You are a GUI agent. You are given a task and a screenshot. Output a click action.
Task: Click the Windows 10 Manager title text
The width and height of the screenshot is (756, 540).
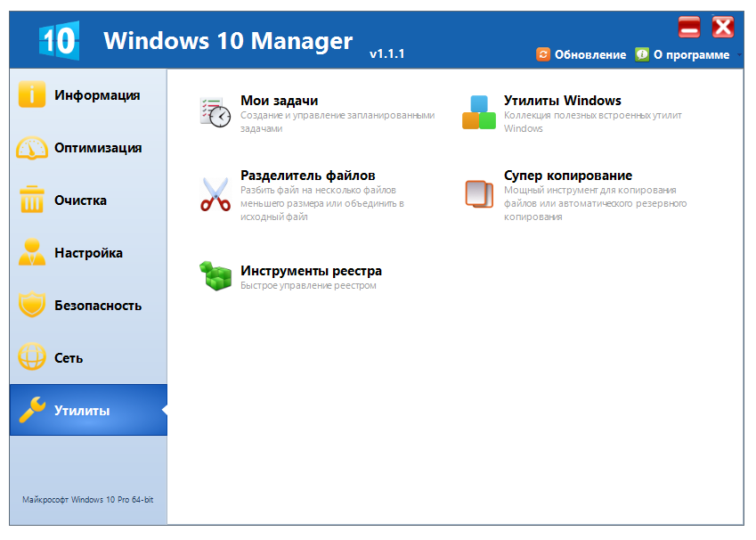click(228, 40)
